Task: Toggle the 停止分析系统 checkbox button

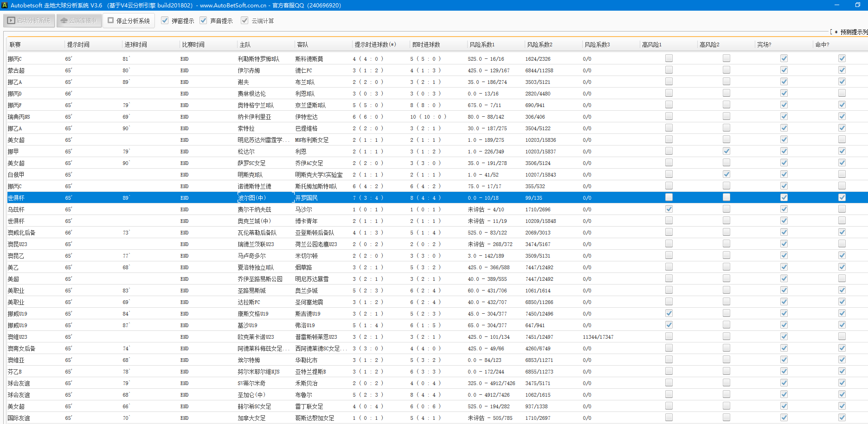Action: (x=129, y=21)
